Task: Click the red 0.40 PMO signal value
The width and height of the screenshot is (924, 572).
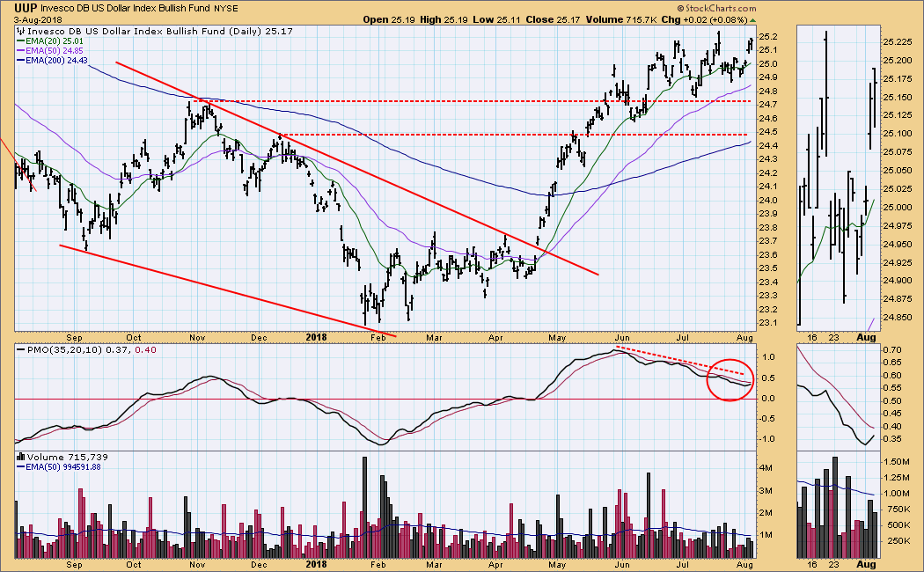Action: pyautogui.click(x=146, y=350)
